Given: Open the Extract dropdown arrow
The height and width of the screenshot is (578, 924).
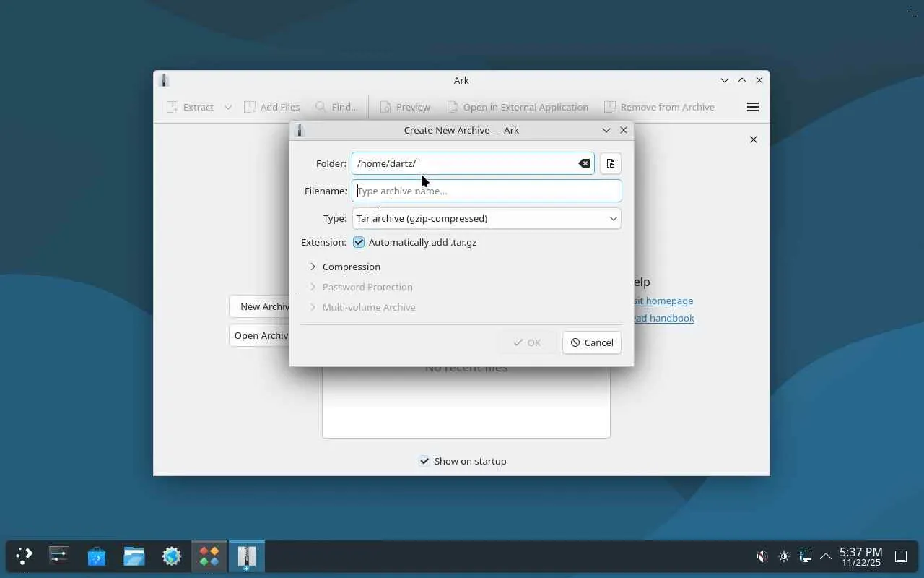Looking at the screenshot, I should click(x=227, y=107).
